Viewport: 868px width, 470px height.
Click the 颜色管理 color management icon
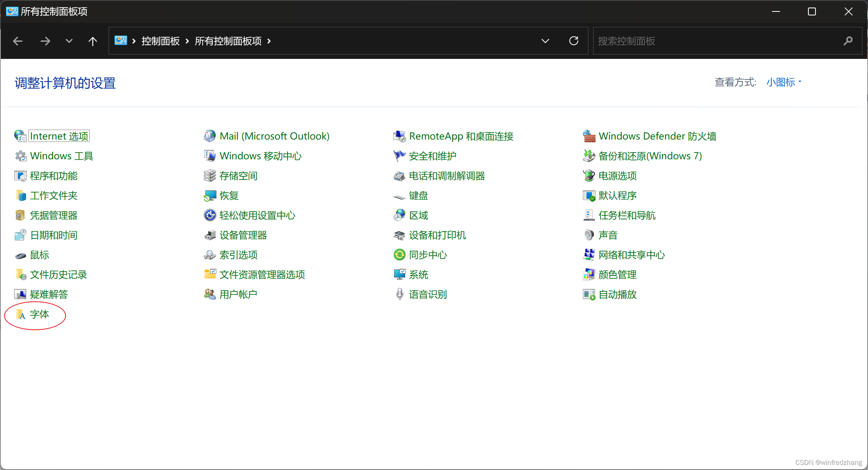[589, 275]
